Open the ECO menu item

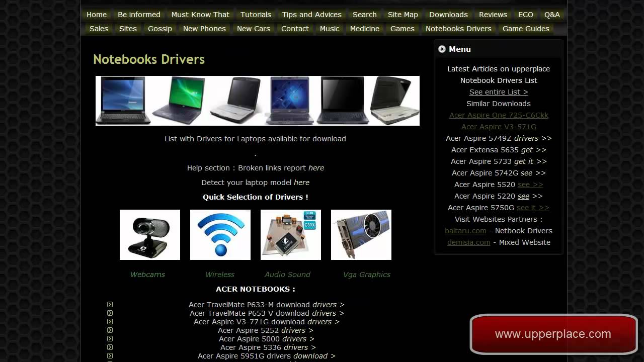(526, 15)
